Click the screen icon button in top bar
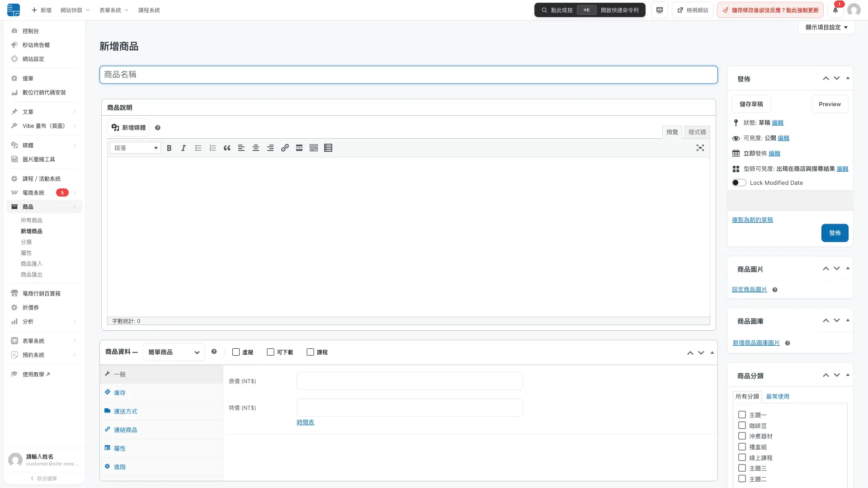 (x=660, y=10)
